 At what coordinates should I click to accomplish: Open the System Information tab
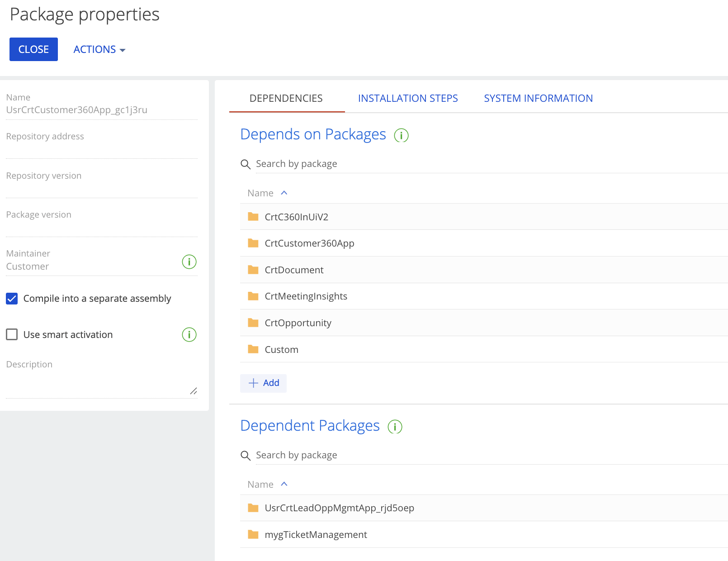tap(538, 98)
